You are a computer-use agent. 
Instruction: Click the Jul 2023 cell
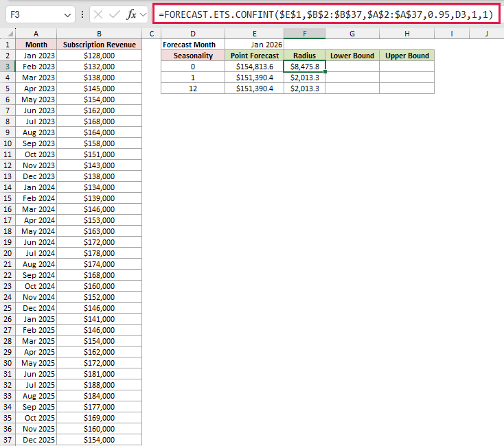[x=36, y=121]
